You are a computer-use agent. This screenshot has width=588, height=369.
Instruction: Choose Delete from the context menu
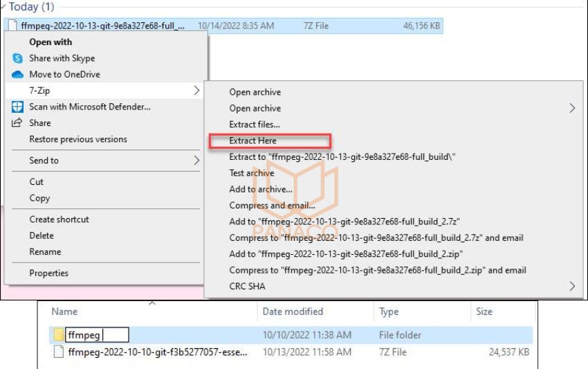42,235
